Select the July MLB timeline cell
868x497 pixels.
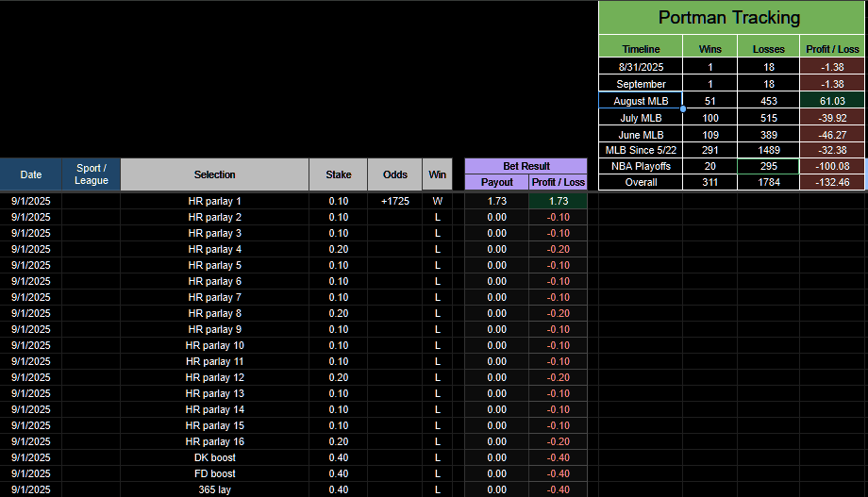(641, 118)
